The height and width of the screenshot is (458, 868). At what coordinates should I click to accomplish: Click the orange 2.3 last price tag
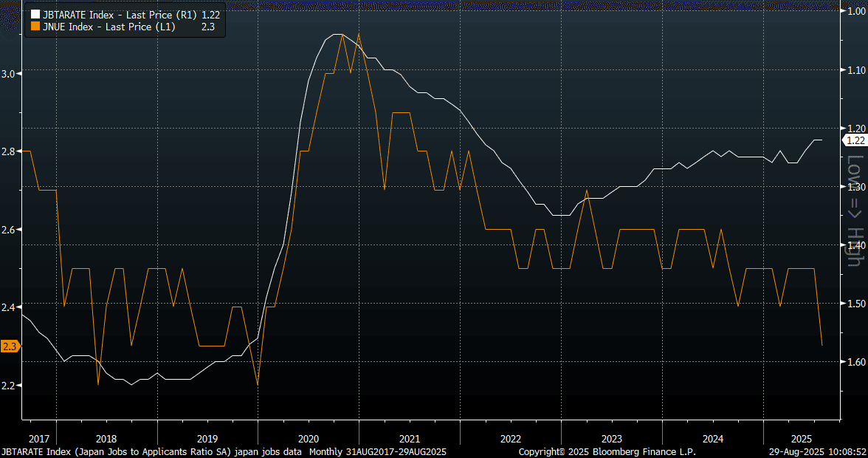point(10,346)
